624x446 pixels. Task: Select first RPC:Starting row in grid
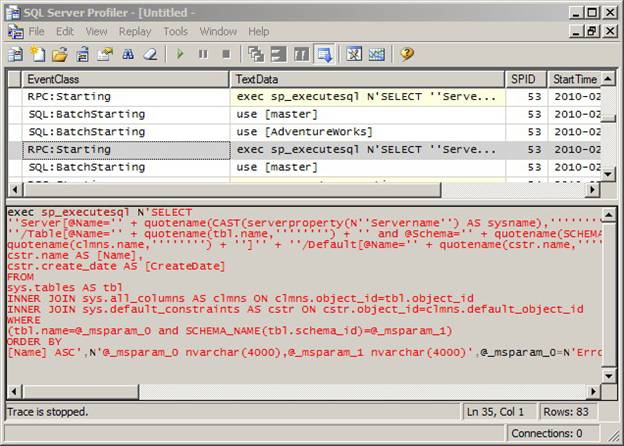[304, 97]
